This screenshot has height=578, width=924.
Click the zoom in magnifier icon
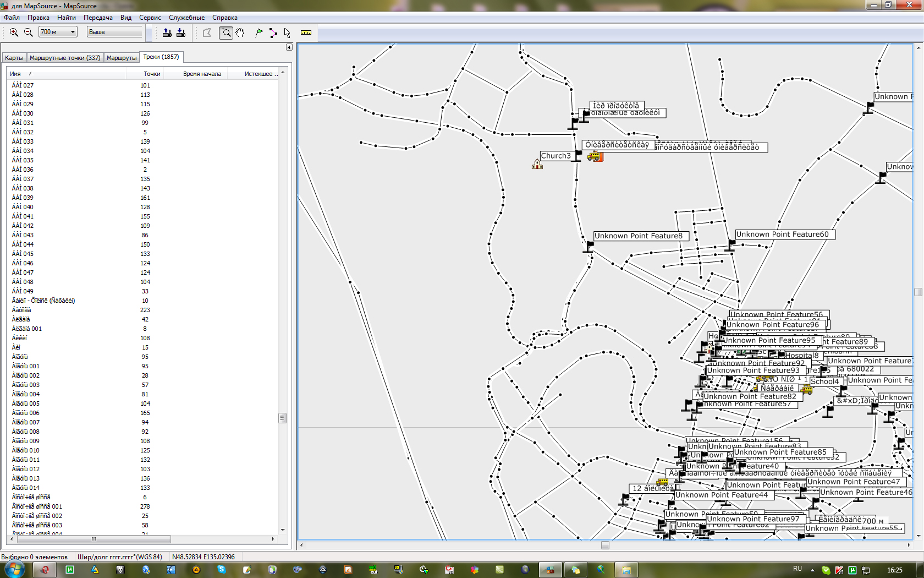(14, 32)
